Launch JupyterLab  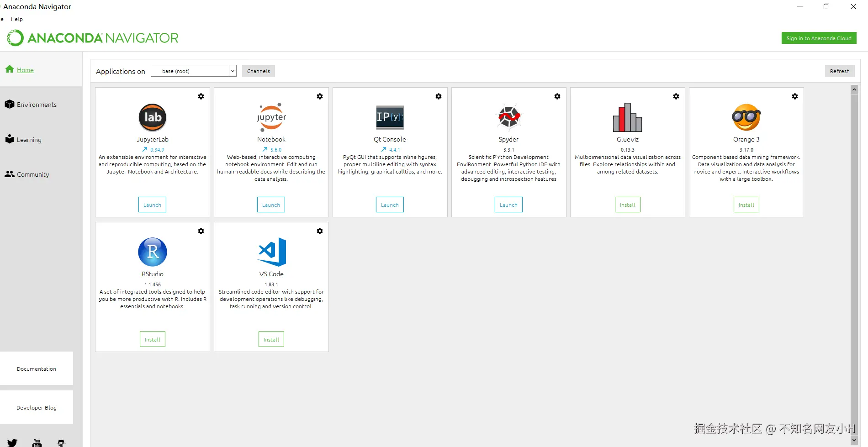152,205
